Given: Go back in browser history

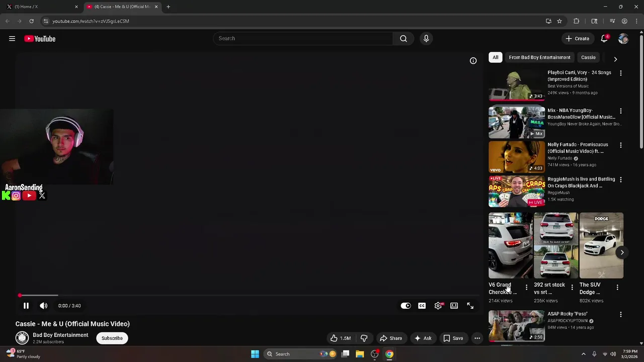Looking at the screenshot, I should click(7, 21).
